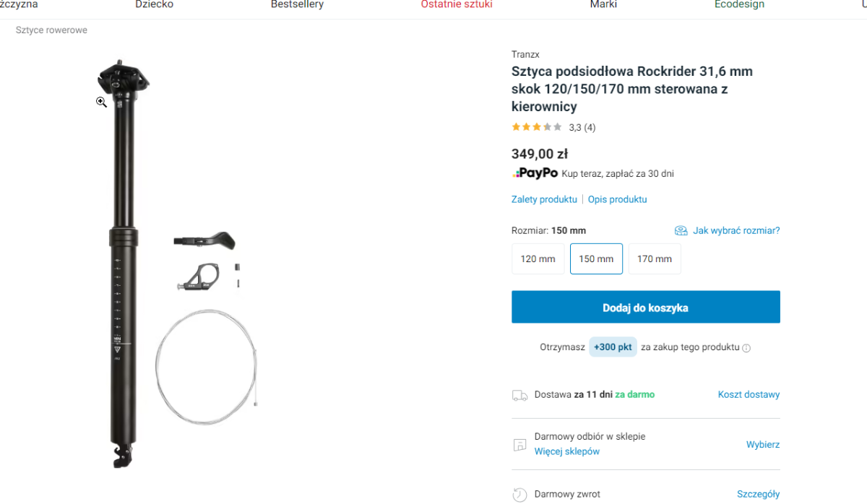
Task: Click the zoom magnifier icon on product image
Action: point(102,103)
